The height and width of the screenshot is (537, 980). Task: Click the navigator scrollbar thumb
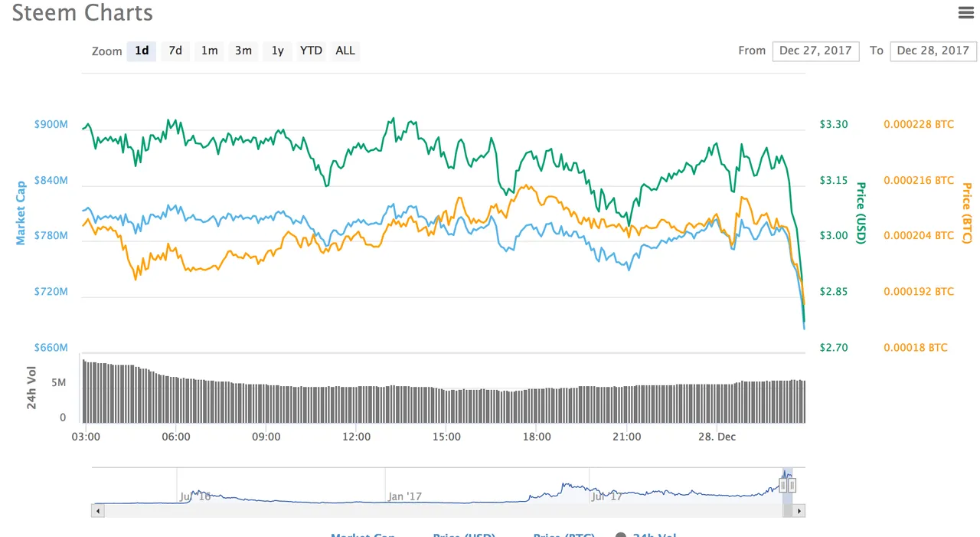788,510
